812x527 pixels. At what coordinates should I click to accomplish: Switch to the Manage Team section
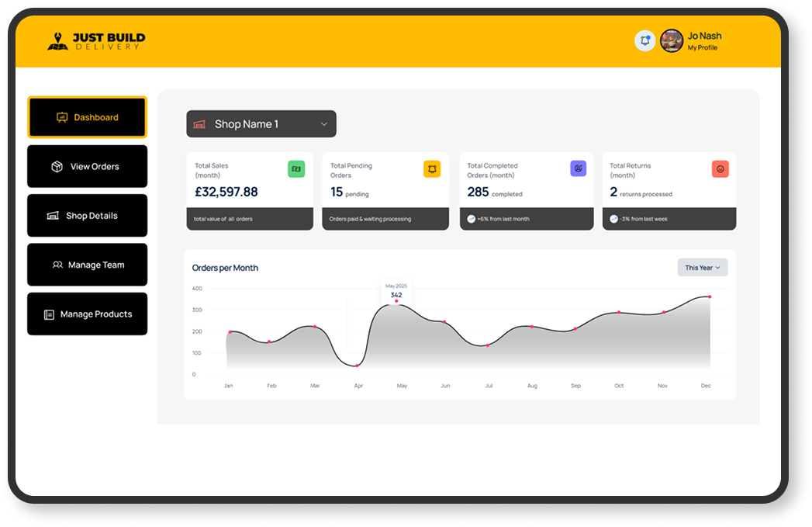pos(88,265)
